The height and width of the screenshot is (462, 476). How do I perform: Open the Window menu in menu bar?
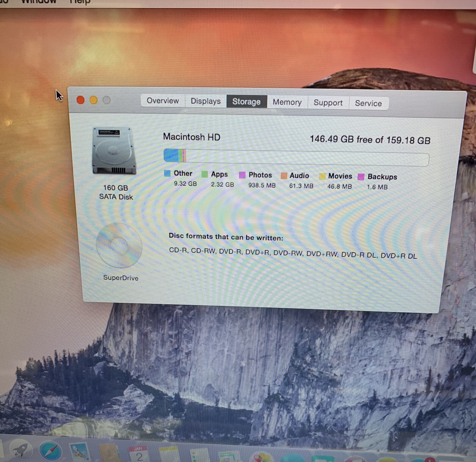point(39,1)
